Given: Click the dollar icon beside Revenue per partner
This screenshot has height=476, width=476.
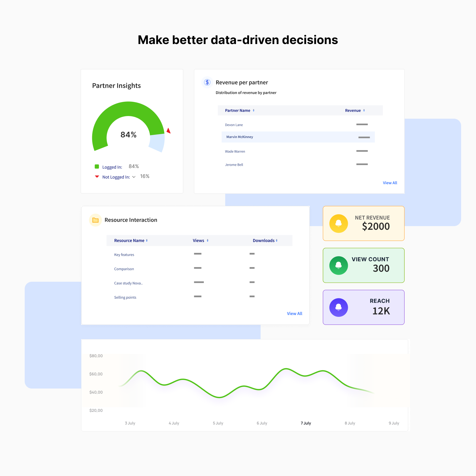Looking at the screenshot, I should pyautogui.click(x=207, y=82).
